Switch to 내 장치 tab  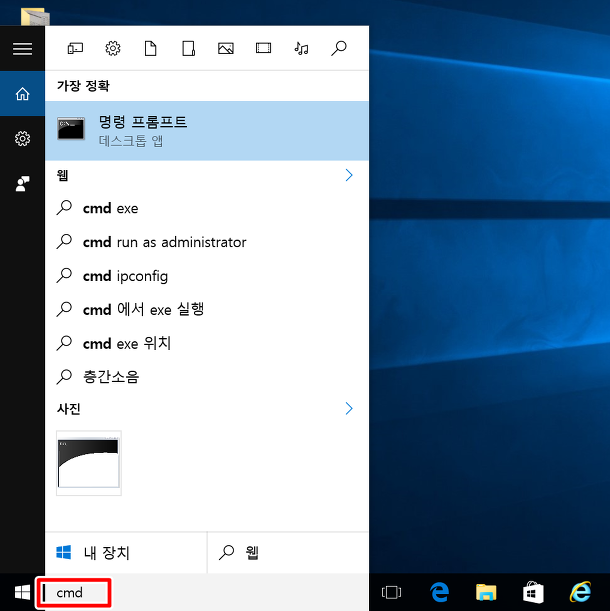[x=126, y=553]
